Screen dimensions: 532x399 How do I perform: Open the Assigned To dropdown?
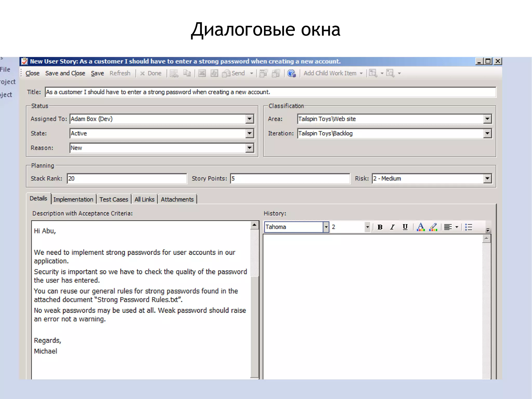pyautogui.click(x=250, y=119)
